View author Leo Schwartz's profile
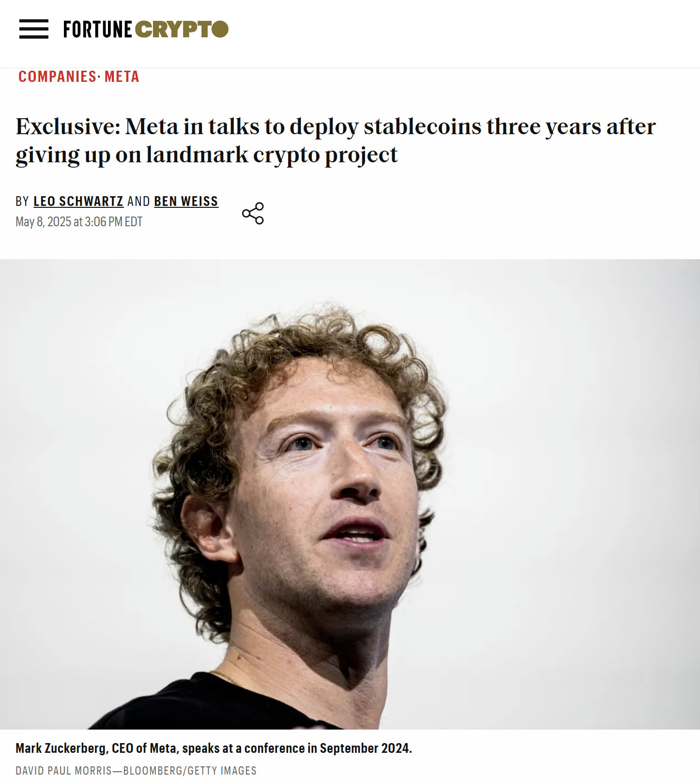Screen dimensions: 700x778 (78, 202)
